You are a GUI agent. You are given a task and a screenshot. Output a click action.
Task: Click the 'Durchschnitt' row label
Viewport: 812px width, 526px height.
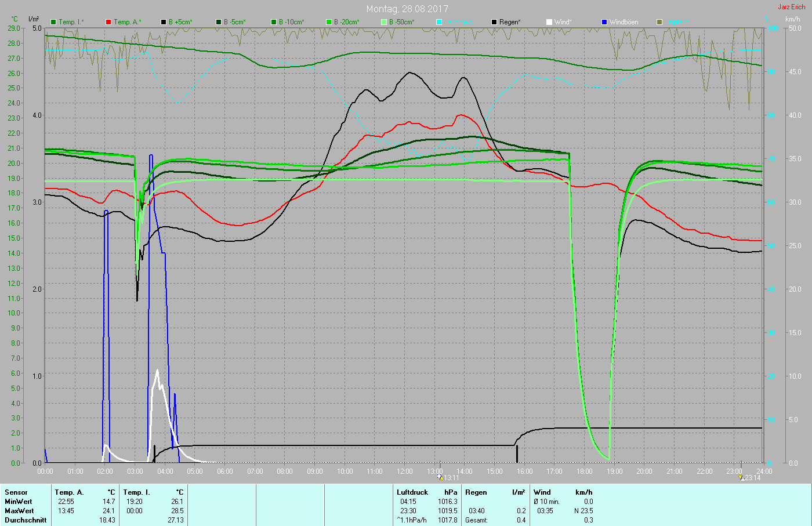point(26,520)
